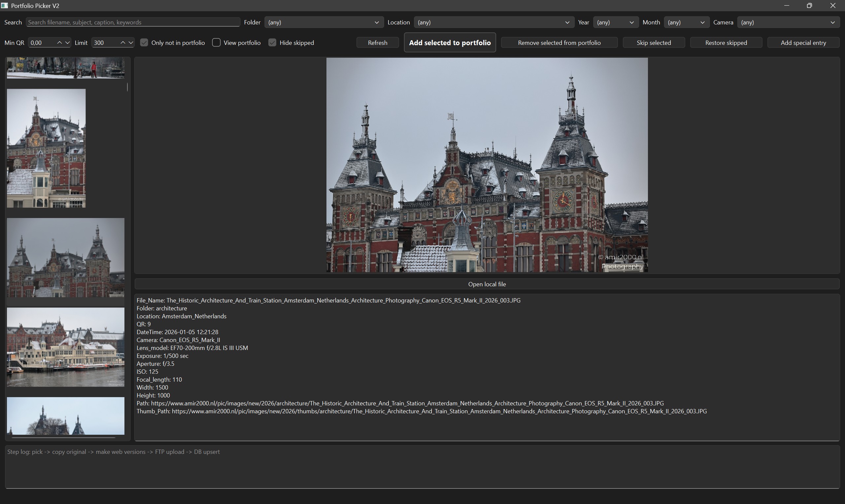845x504 pixels.
Task: Click Add selected to portfolio
Action: [450, 43]
